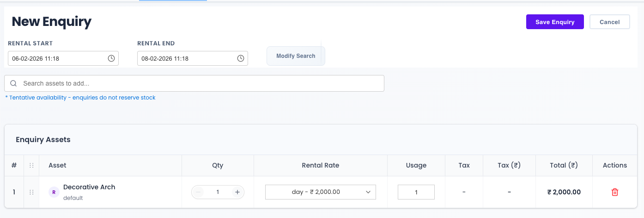Click the Rental Rate column header
This screenshot has width=644, height=218.
click(x=321, y=165)
